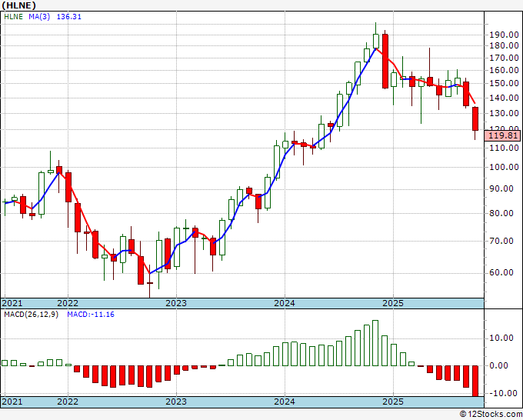
Task: Click the (HLNE) chart title
Action: point(18,5)
